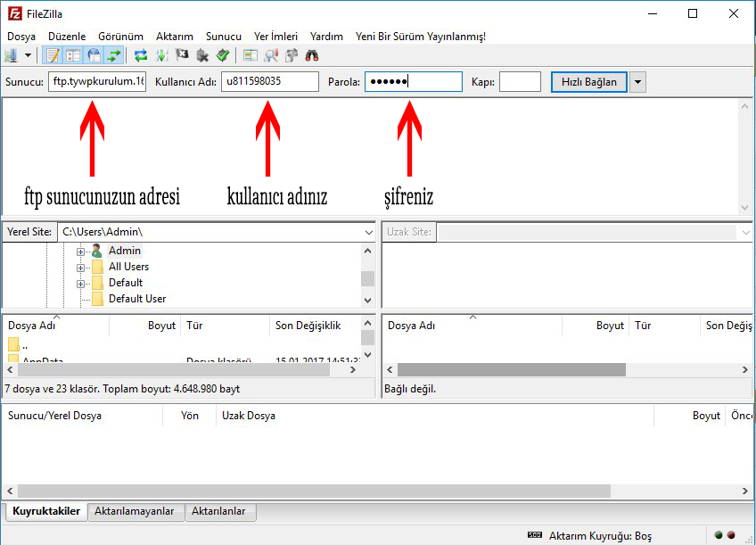Select the Admin folder in local tree

click(125, 251)
